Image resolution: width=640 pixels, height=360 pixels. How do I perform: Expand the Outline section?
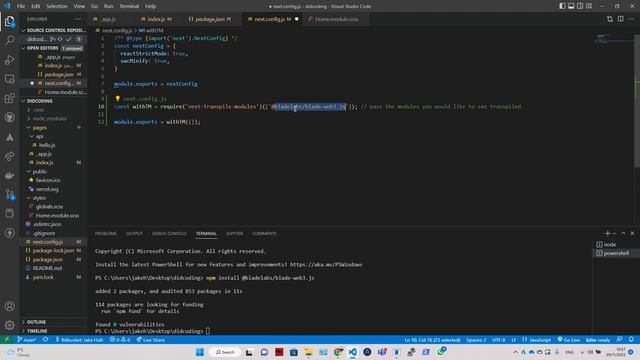(53, 322)
